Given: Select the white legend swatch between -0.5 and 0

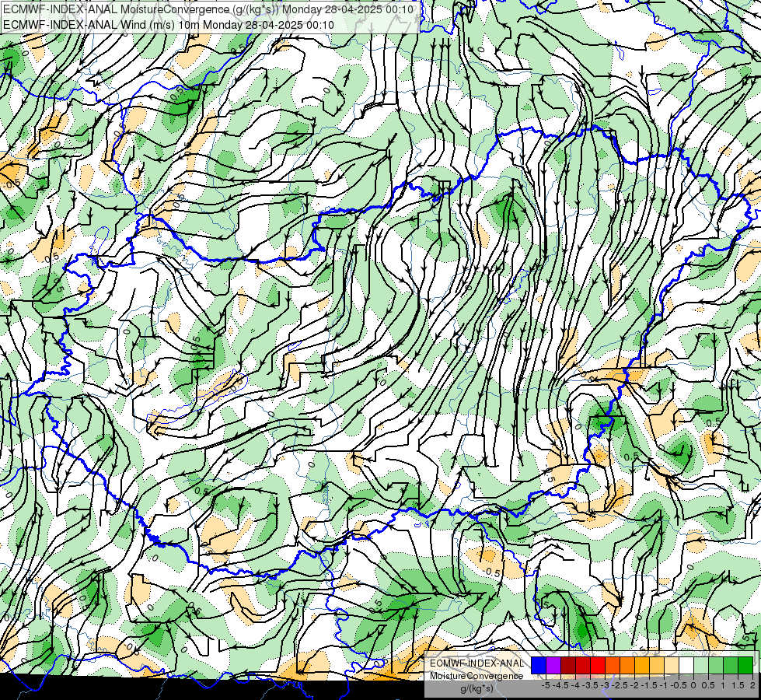Looking at the screenshot, I should pos(686,665).
